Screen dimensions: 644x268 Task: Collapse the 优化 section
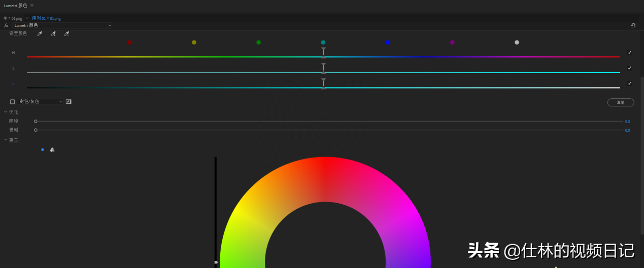pos(6,112)
